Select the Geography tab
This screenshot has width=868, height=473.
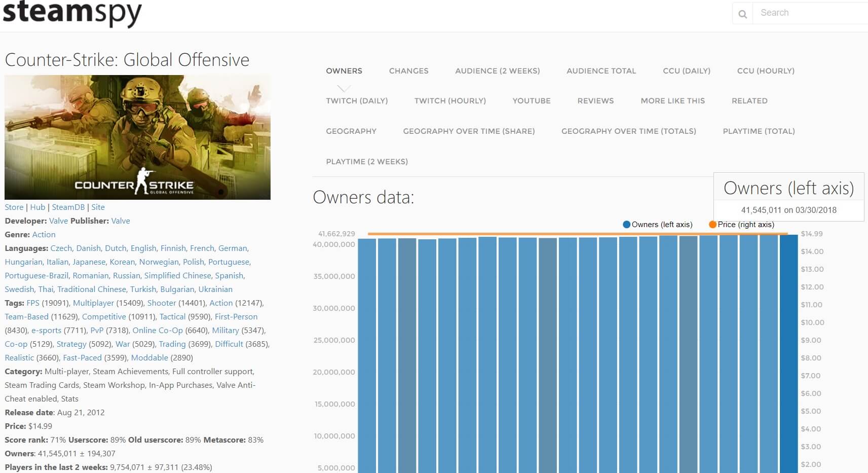click(351, 131)
